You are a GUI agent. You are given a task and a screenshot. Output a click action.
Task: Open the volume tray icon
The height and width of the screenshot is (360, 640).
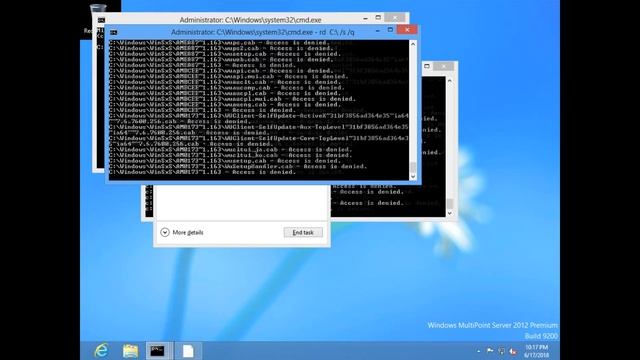tap(513, 351)
